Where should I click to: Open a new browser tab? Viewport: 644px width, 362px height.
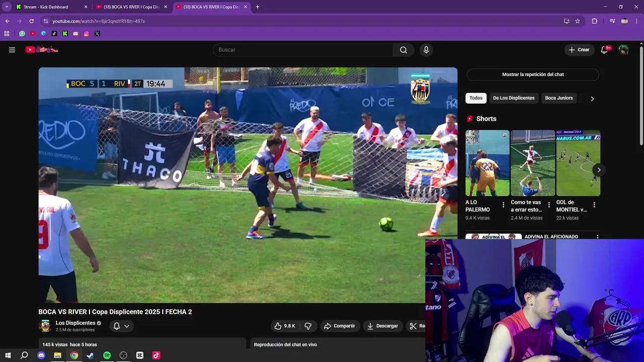258,7
